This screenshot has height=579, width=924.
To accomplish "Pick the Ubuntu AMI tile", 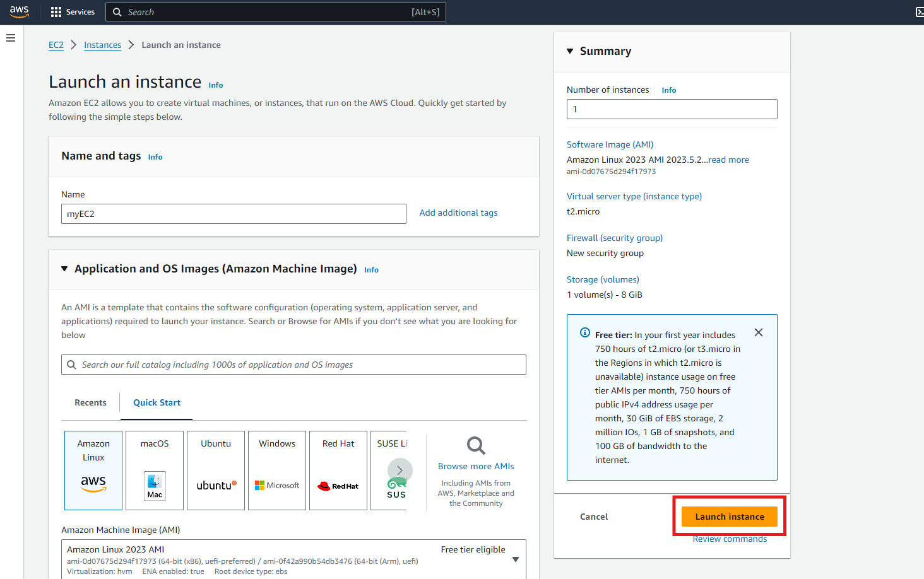I will click(216, 471).
